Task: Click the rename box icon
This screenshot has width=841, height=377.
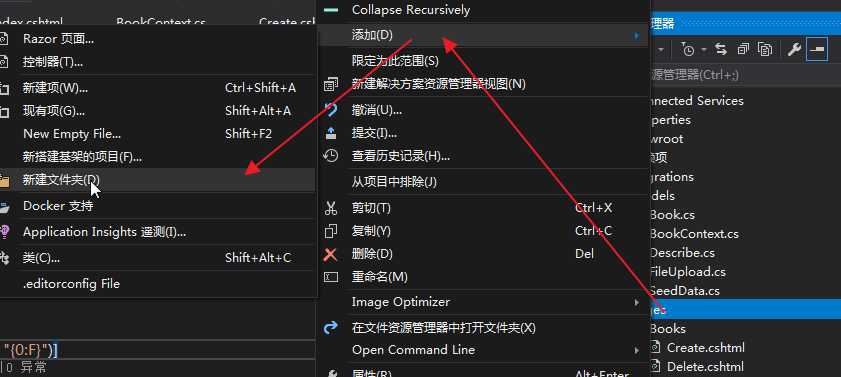Action: pyautogui.click(x=331, y=277)
